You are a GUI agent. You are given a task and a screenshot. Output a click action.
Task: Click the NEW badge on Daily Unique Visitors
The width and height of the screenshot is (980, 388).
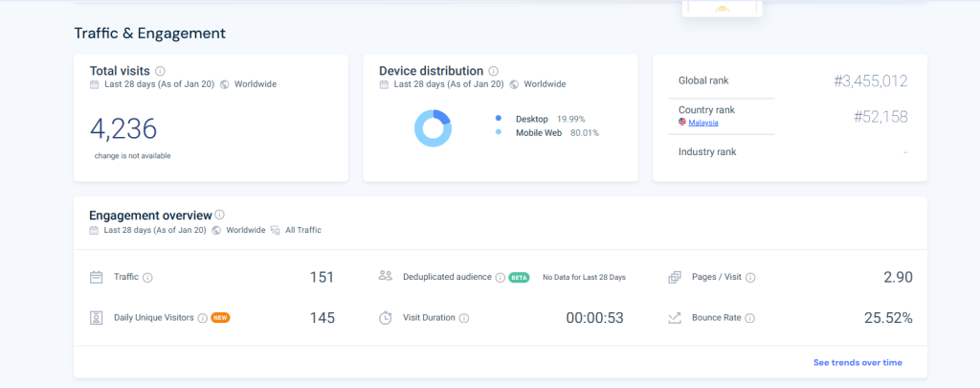(220, 318)
